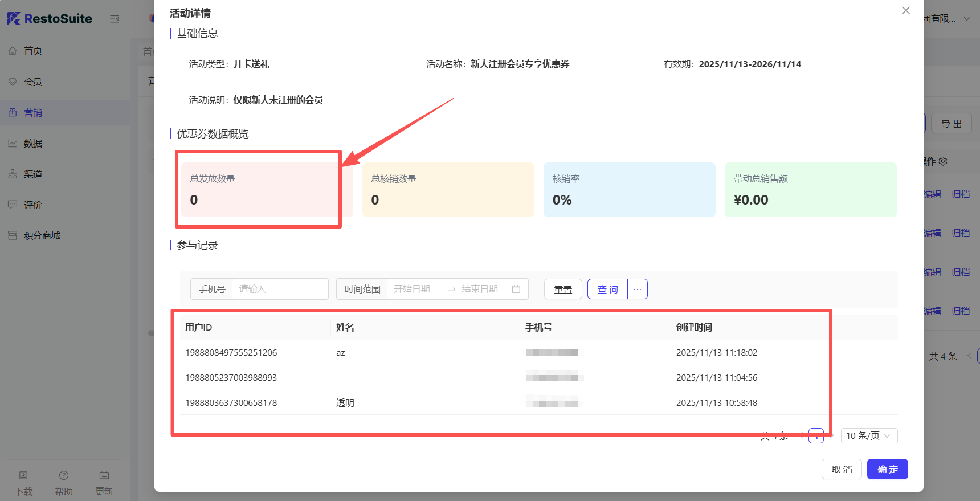Click the 更新 icon at sidebar bottom
This screenshot has height=501, width=980.
point(104,475)
